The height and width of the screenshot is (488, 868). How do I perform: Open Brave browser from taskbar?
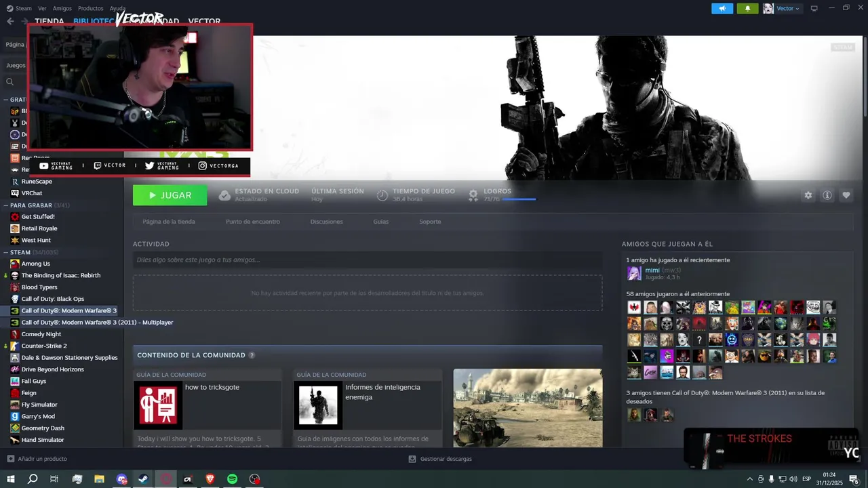210,479
